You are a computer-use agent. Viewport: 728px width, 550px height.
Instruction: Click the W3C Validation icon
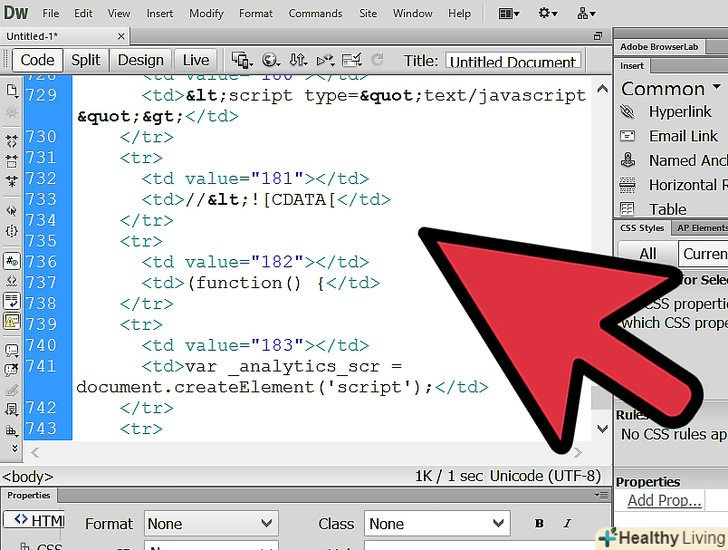click(325, 60)
